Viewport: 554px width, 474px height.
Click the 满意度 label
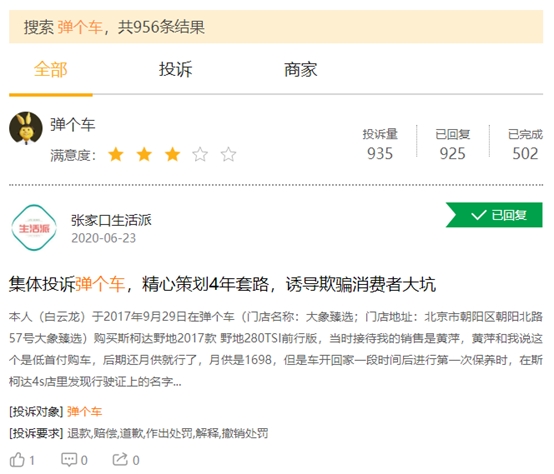click(73, 155)
